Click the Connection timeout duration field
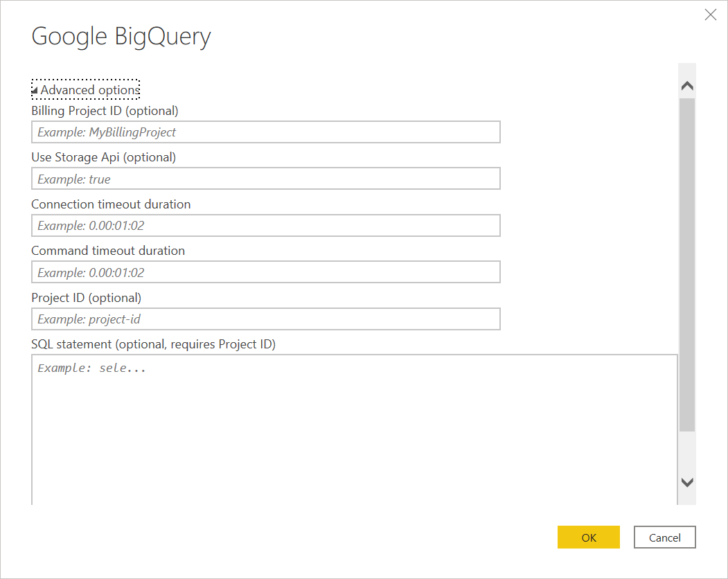Viewport: 728px width, 579px height. point(265,226)
